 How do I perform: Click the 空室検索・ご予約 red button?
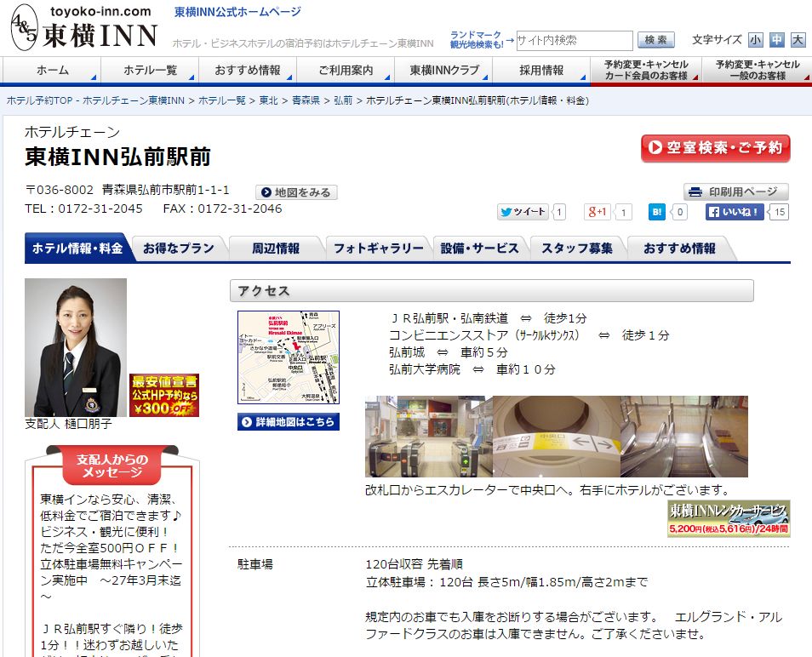[715, 148]
